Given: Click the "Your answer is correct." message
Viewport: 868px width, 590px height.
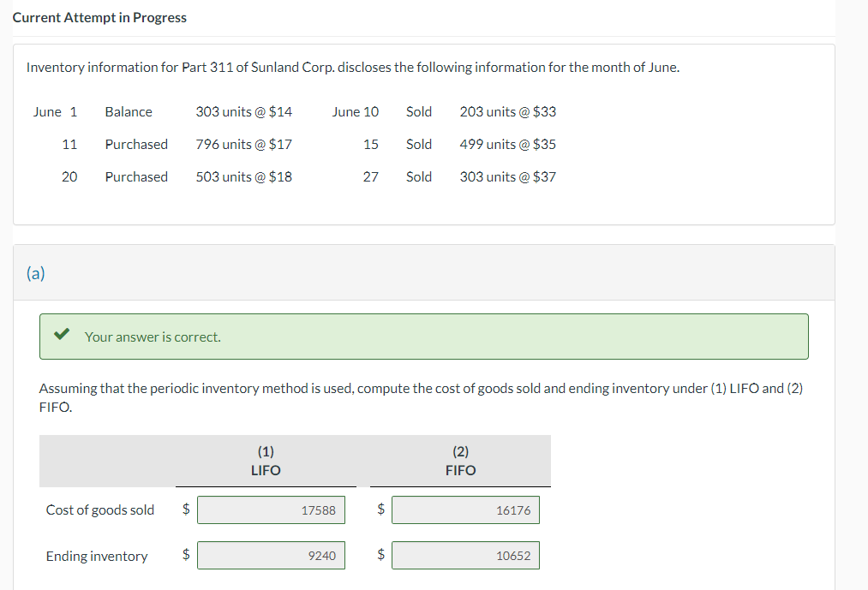Looking at the screenshot, I should [x=153, y=337].
